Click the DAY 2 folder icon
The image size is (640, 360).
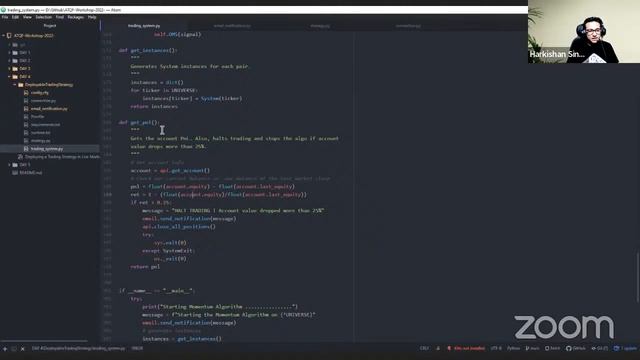pos(15,61)
